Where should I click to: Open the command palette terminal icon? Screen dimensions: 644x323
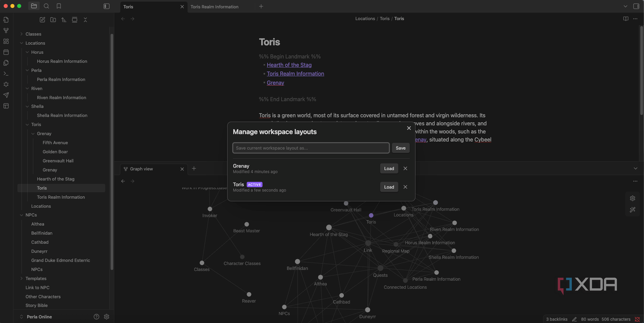coord(6,73)
